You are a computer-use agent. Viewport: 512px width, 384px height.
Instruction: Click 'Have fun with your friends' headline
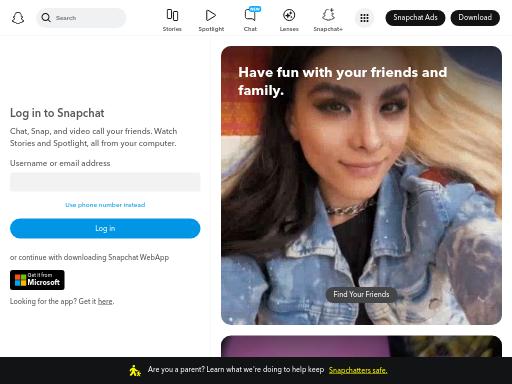[342, 81]
